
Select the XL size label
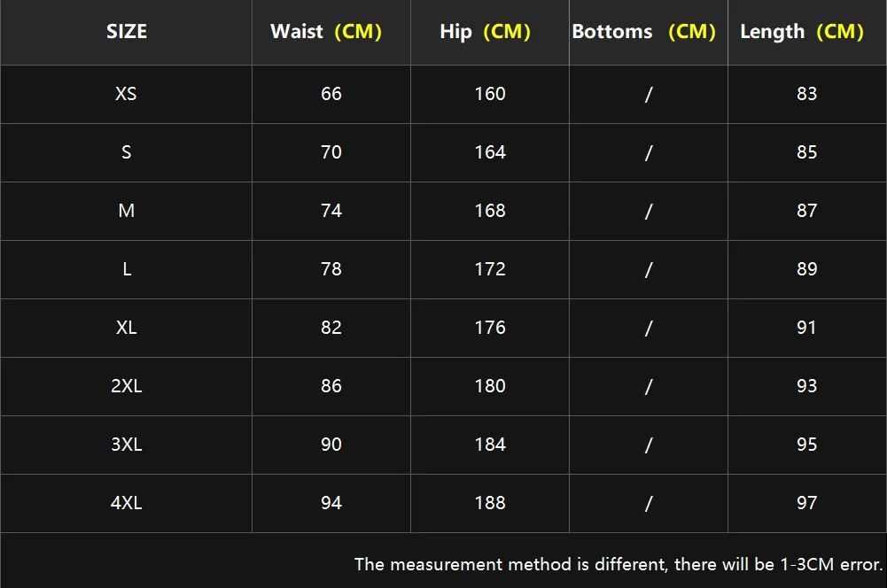(x=127, y=328)
